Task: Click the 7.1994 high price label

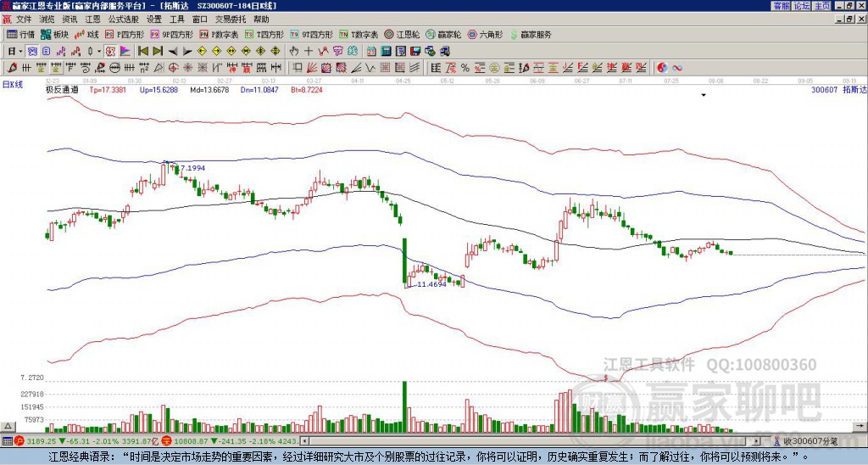Action: click(191, 167)
